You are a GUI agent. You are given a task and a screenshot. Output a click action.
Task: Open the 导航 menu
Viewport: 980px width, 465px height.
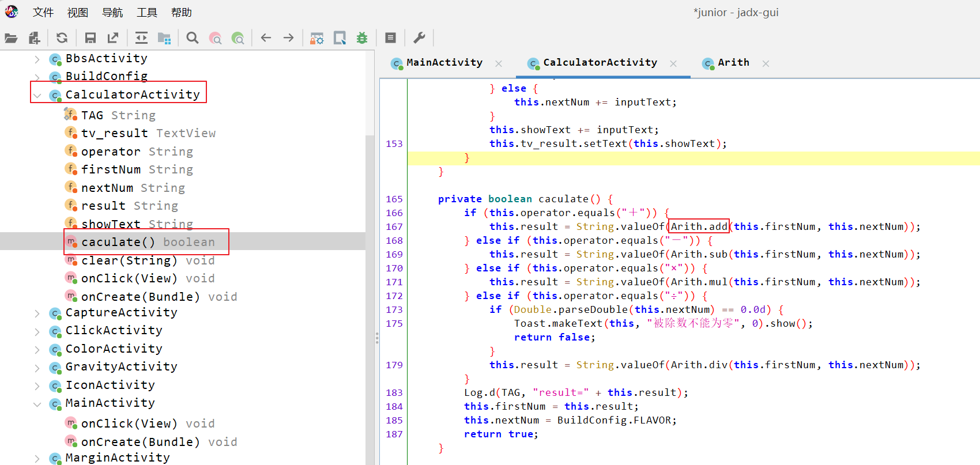pyautogui.click(x=112, y=13)
